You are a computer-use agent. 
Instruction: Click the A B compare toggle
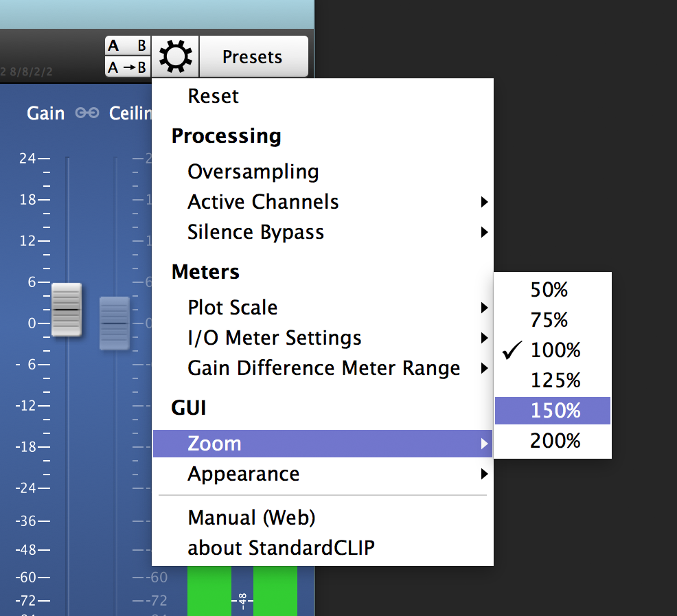coord(128,46)
